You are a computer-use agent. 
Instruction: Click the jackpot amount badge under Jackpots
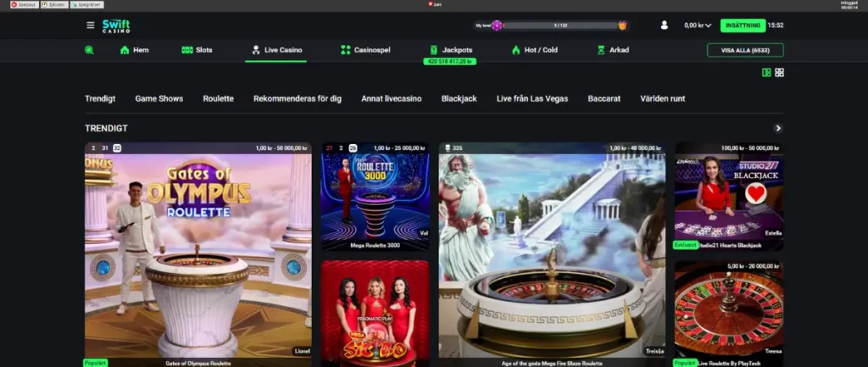[449, 61]
